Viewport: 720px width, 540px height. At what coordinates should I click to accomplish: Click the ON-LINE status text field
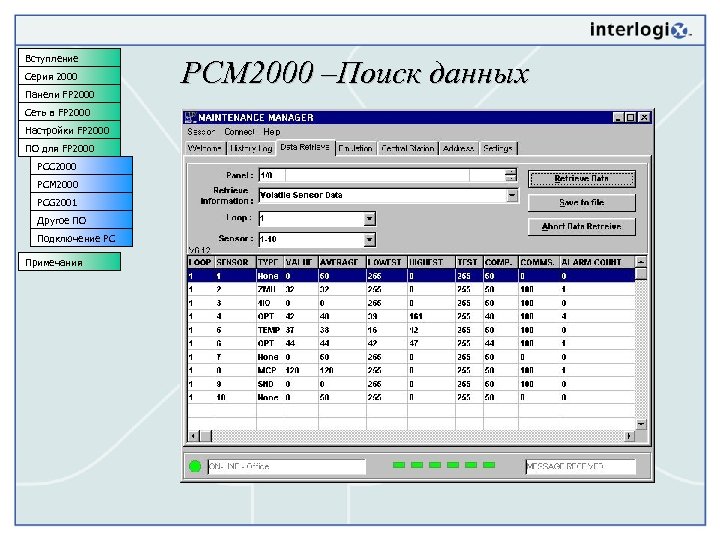click(287, 466)
